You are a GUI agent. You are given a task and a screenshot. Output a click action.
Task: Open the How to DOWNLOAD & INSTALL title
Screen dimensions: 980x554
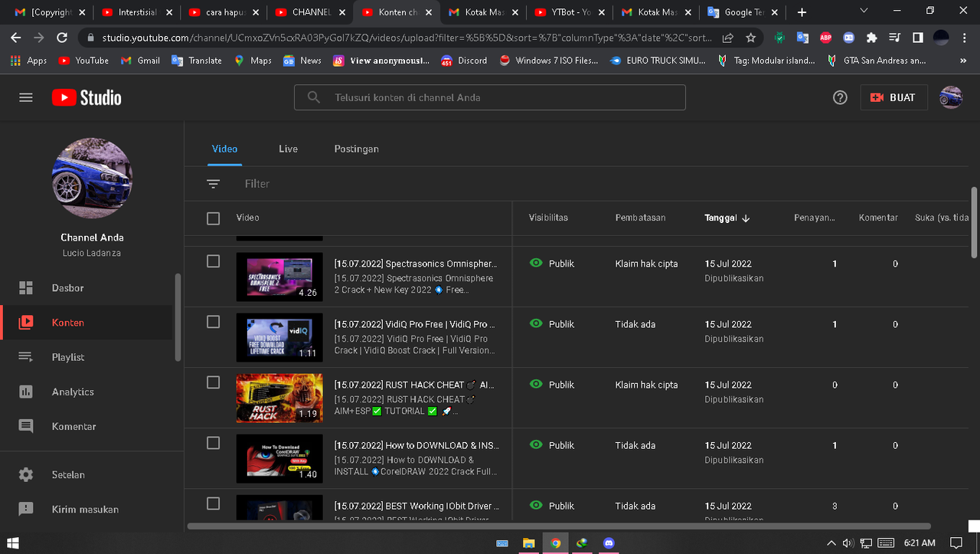pos(416,445)
